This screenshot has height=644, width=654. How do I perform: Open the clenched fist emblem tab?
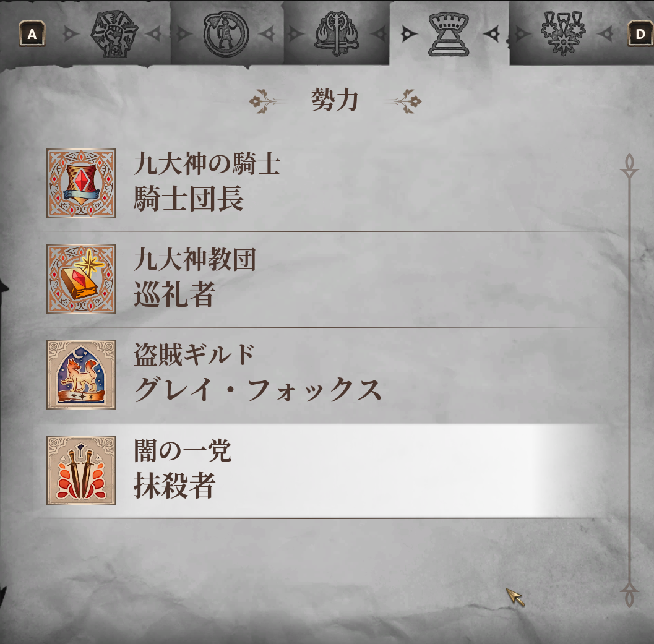point(114,34)
